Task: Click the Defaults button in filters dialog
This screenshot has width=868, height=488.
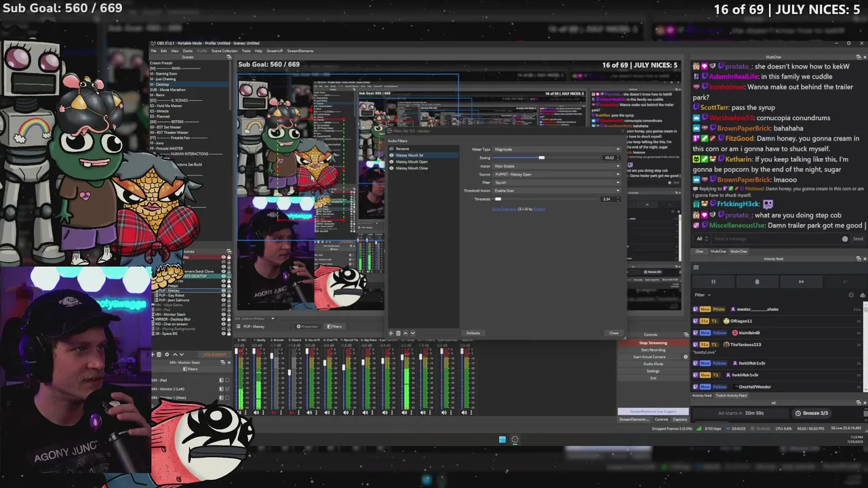Action: 473,333
